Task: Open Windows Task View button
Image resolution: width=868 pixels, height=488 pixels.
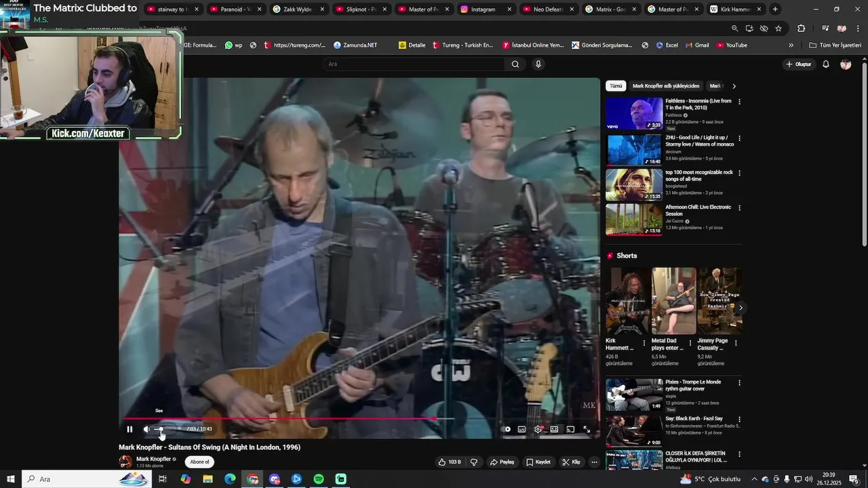Action: pyautogui.click(x=163, y=479)
